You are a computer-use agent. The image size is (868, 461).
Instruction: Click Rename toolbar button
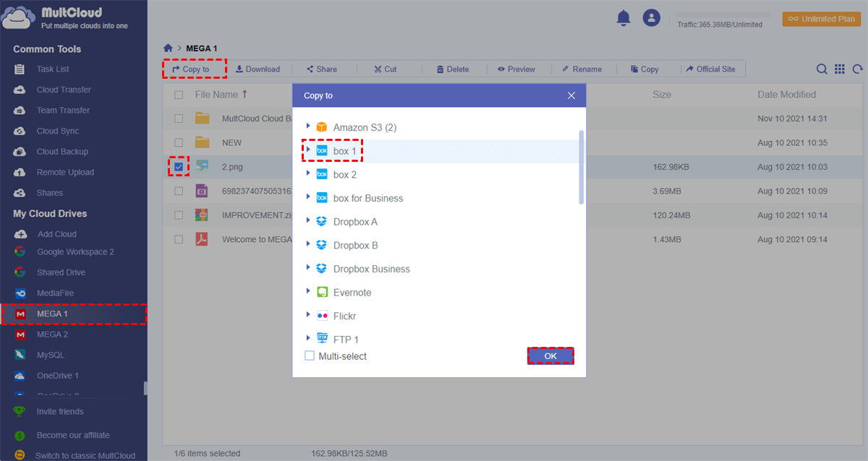coord(582,69)
